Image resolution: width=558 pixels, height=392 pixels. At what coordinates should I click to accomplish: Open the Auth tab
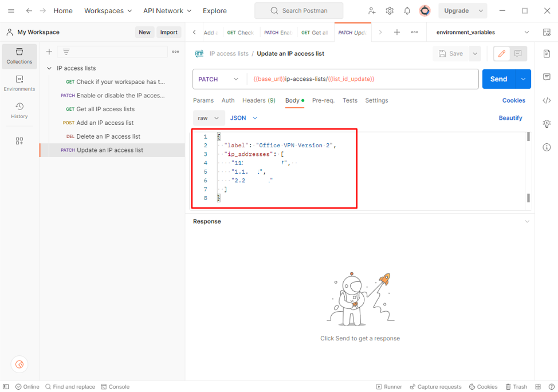point(228,100)
